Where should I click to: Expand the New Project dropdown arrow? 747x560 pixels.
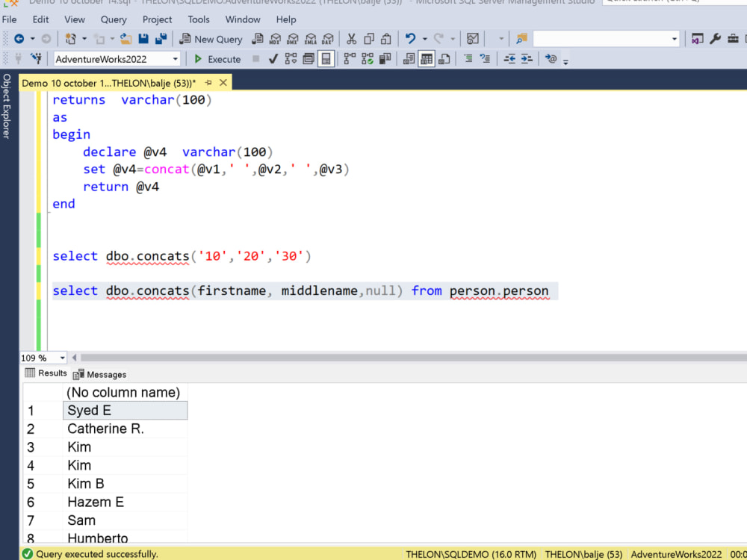tap(84, 39)
